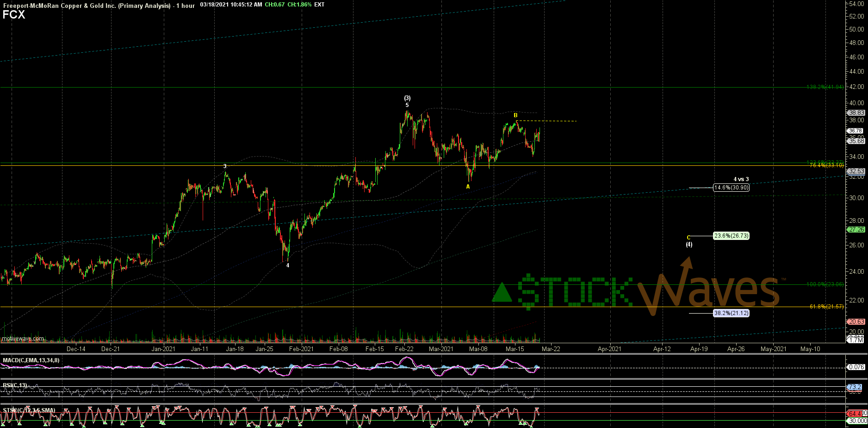
Task: Click the Jan-11 date label
Action: pos(199,349)
